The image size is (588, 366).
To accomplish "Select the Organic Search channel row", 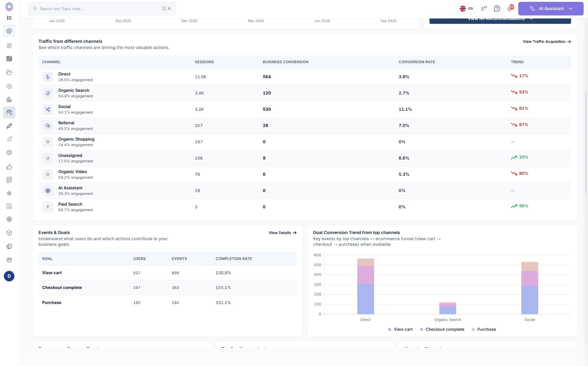I will tap(305, 93).
